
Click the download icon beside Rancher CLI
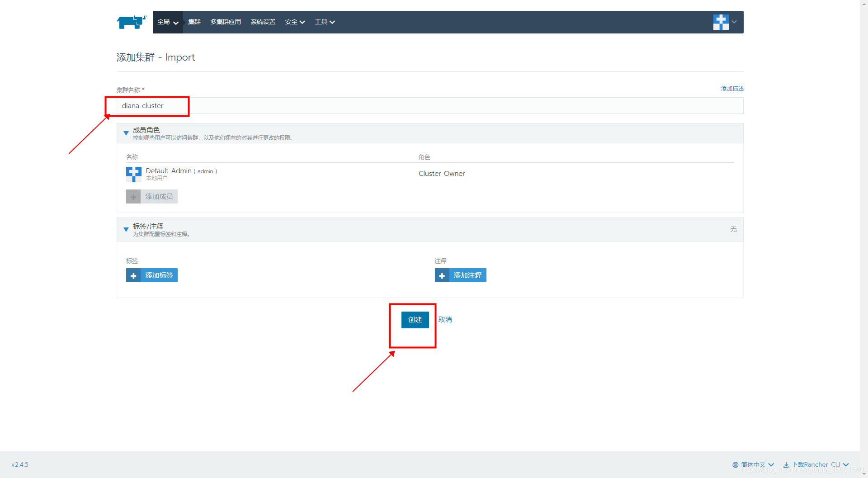[x=786, y=465]
